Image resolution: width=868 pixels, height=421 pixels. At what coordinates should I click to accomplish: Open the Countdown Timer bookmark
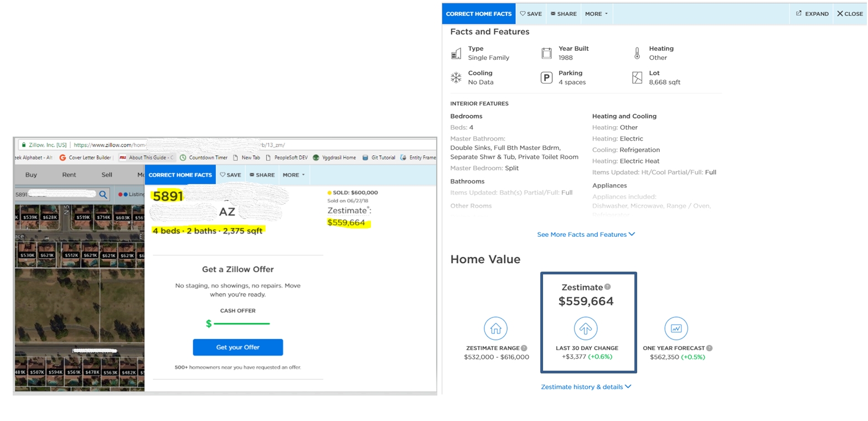point(204,158)
